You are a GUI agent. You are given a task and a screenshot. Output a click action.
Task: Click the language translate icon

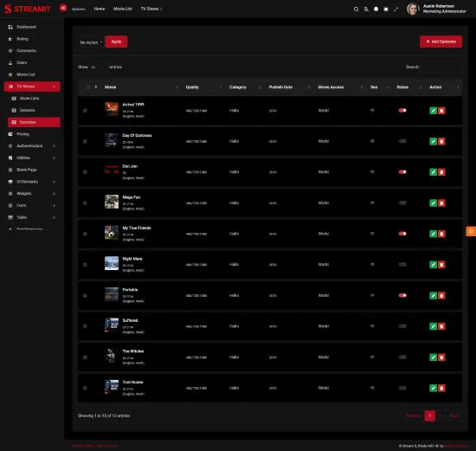coord(366,10)
